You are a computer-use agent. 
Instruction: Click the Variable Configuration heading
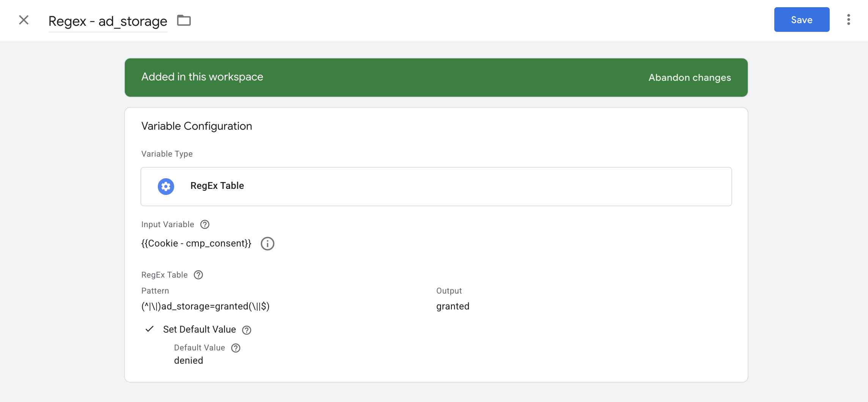[x=197, y=126]
